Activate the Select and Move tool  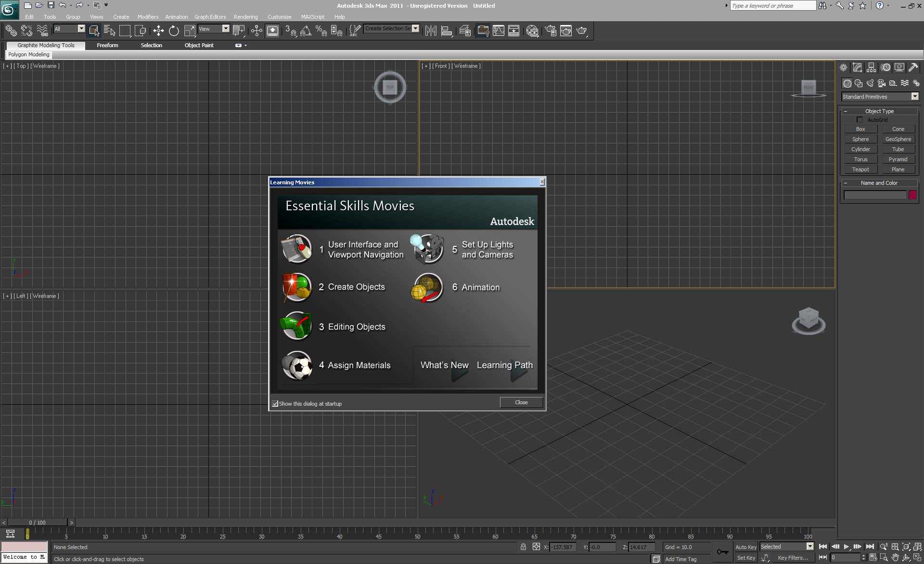coord(158,31)
